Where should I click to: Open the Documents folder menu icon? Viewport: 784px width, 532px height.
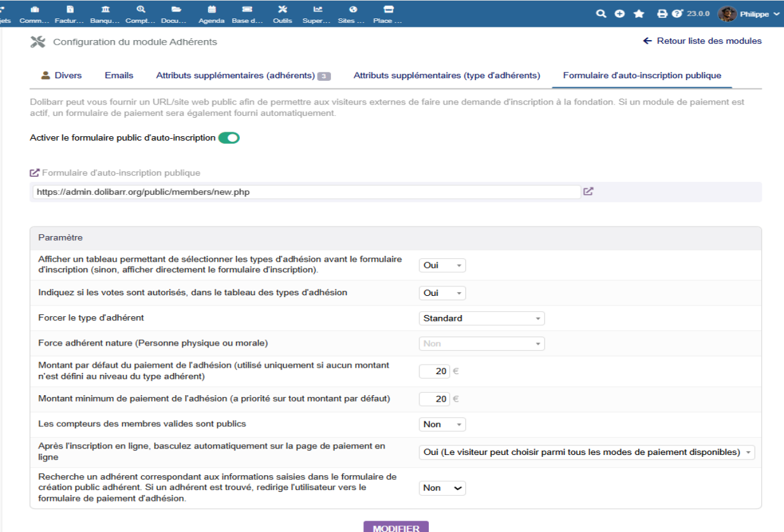click(x=176, y=10)
